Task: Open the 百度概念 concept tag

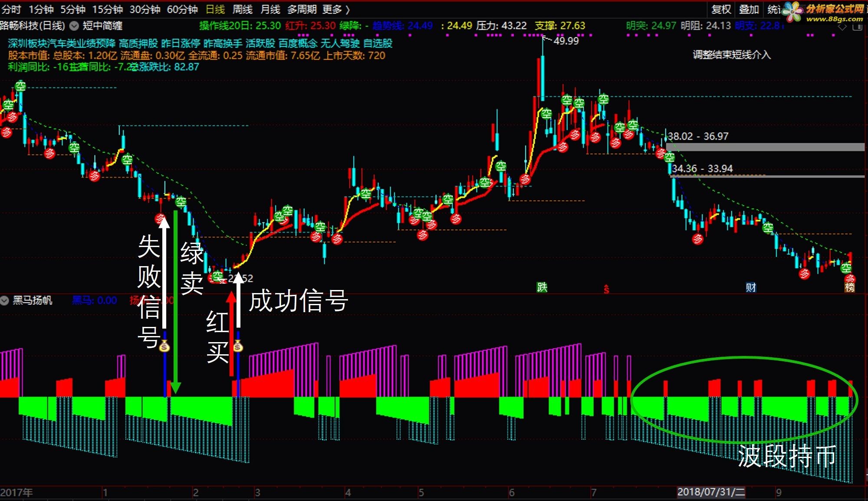Action: [298, 43]
